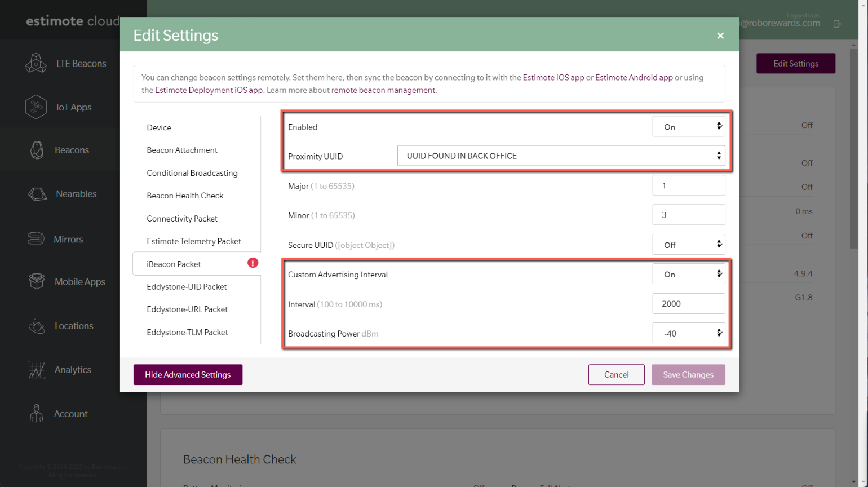The width and height of the screenshot is (868, 487).
Task: Click the Cancel button
Action: tap(616, 374)
